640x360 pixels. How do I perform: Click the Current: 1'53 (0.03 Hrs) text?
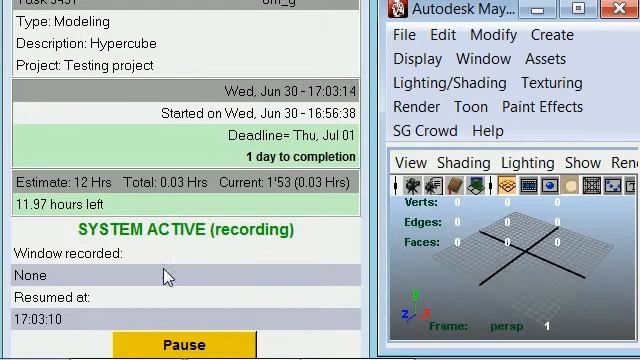(x=284, y=182)
